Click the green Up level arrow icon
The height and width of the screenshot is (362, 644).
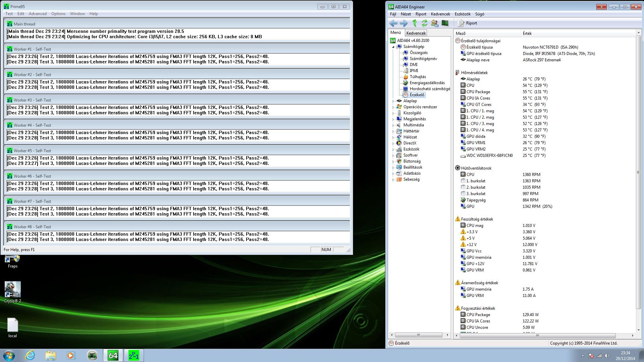pos(415,23)
